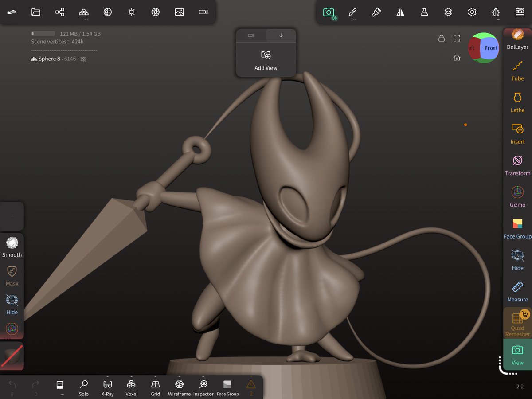Open the Lighting sun menu

(x=132, y=12)
